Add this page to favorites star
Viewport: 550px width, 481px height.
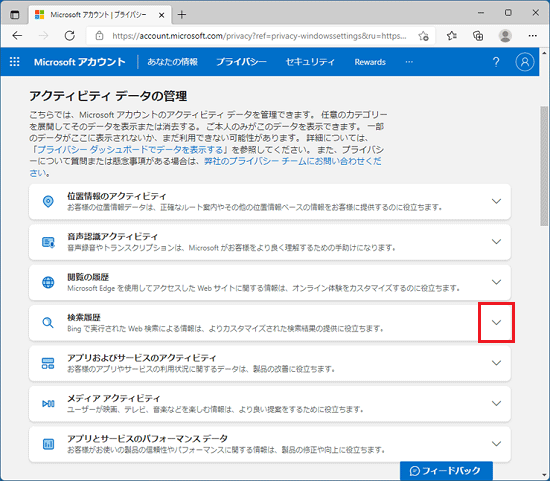[x=423, y=36]
